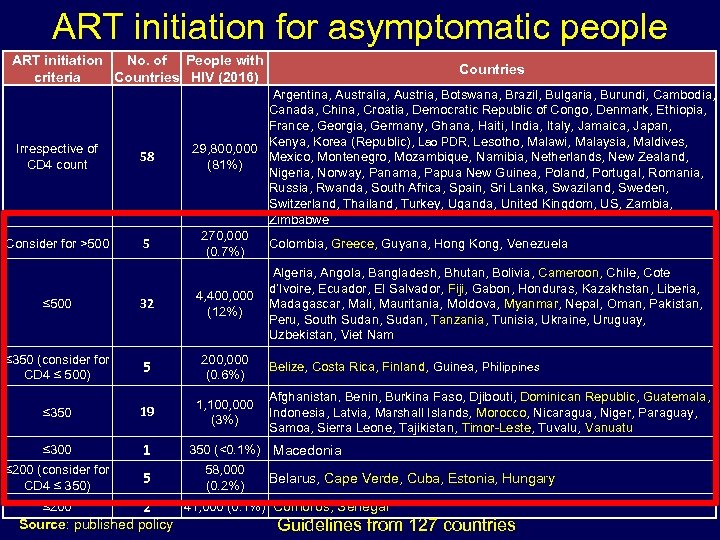This screenshot has height=540, width=720.
Task: Click the "Source: published policy" footnote
Action: click(96, 525)
